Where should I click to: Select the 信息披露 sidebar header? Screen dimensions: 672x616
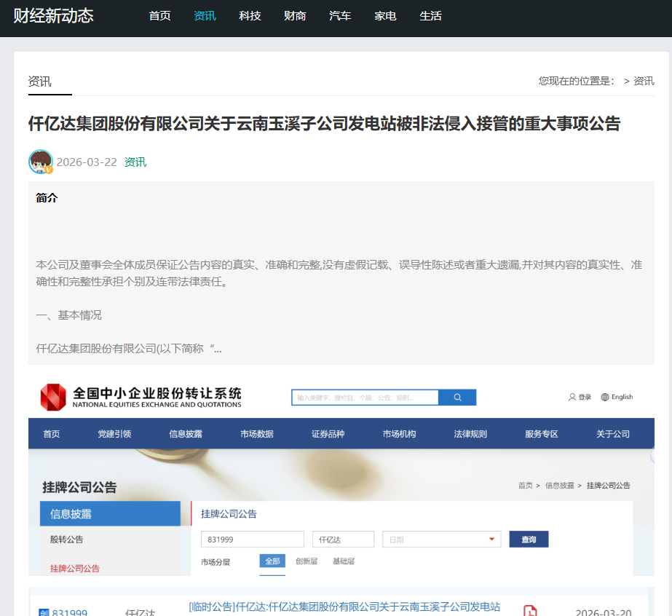tap(110, 513)
